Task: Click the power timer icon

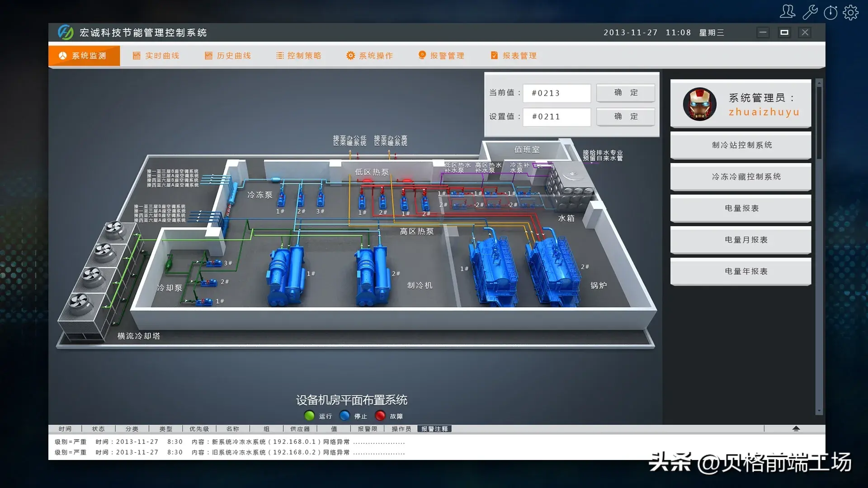Action: 830,12
